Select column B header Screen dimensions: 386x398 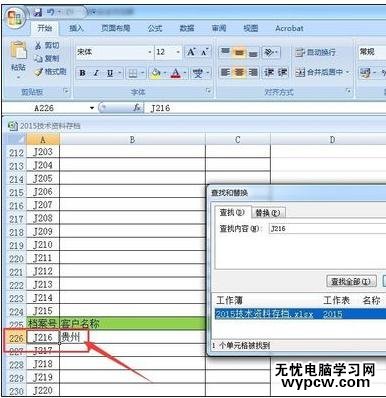coord(132,139)
